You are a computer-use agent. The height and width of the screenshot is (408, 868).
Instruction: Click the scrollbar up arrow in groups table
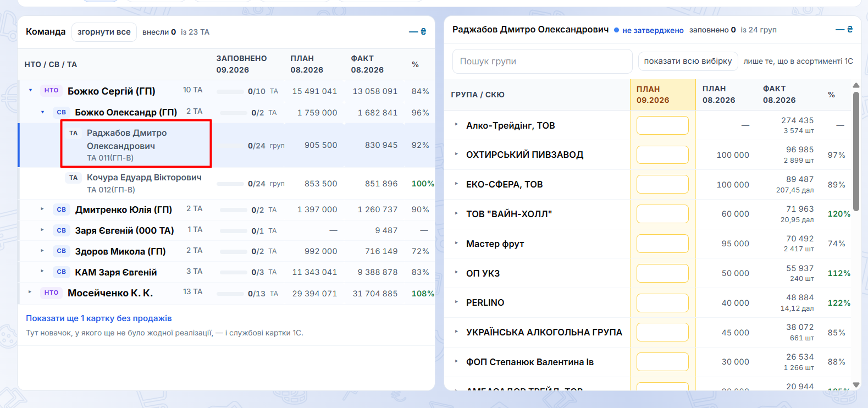[x=856, y=85]
